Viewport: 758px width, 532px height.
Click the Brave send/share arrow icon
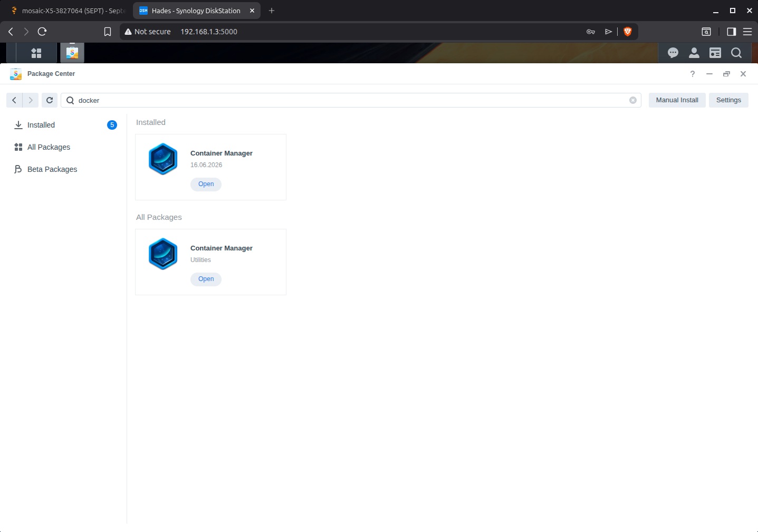608,32
